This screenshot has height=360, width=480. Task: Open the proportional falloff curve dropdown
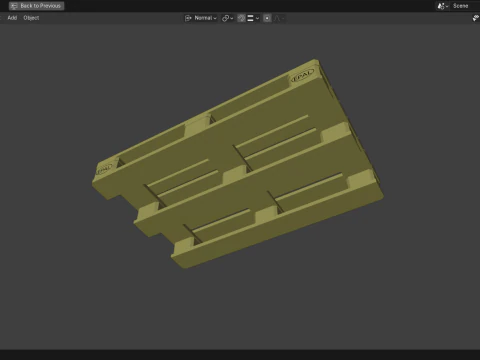click(279, 18)
